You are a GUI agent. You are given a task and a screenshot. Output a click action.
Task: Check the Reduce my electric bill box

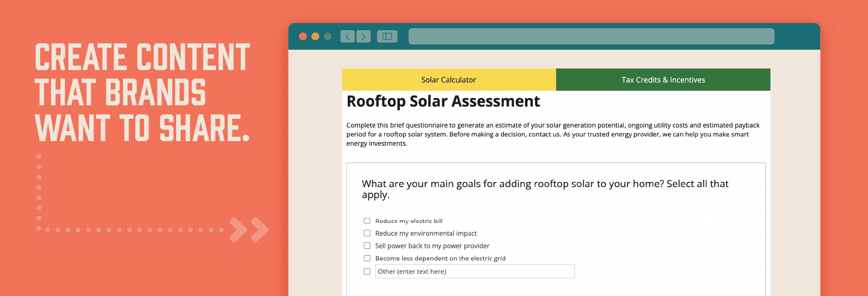click(x=367, y=221)
